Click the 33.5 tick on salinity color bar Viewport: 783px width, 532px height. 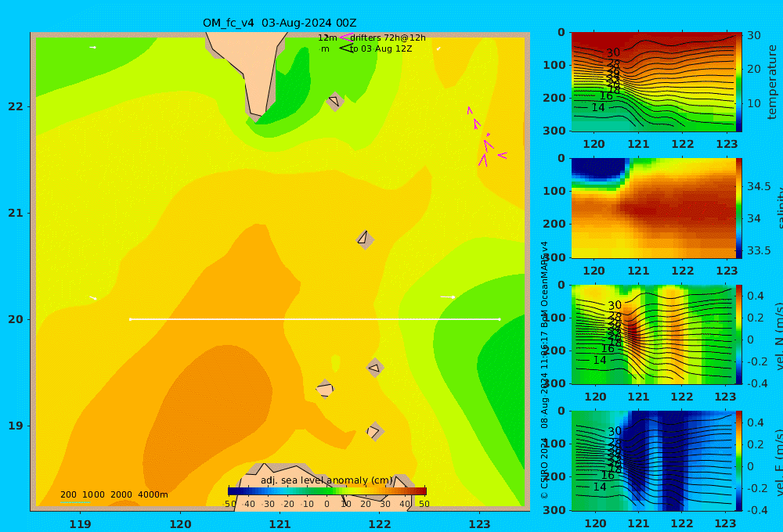coord(759,250)
